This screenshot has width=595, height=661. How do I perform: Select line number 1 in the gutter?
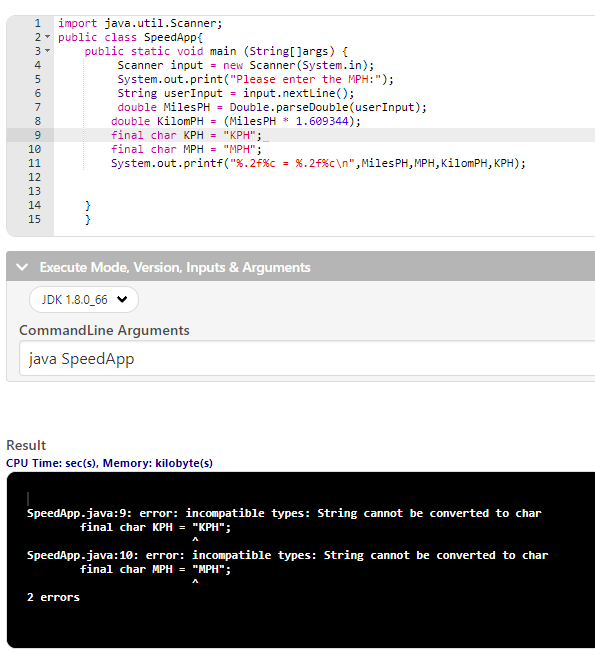pos(38,23)
